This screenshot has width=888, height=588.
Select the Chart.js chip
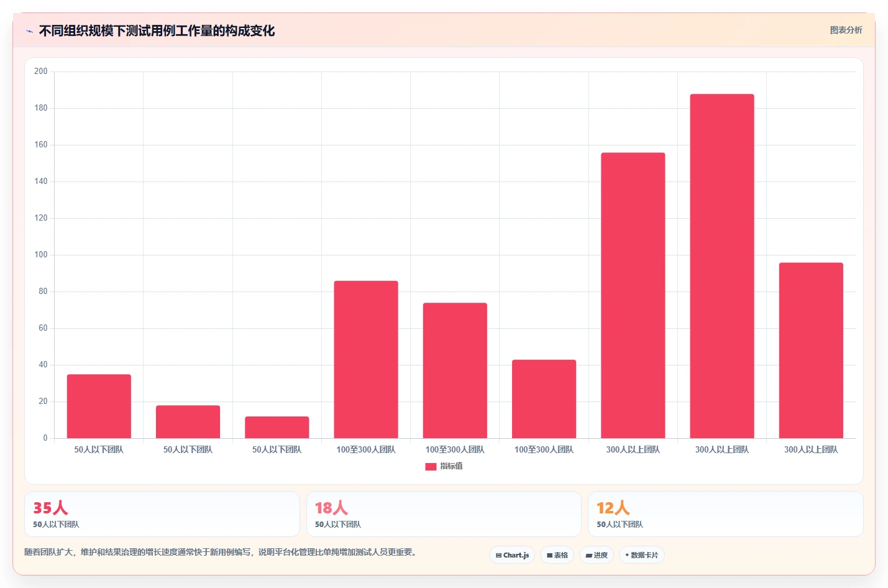tap(512, 555)
